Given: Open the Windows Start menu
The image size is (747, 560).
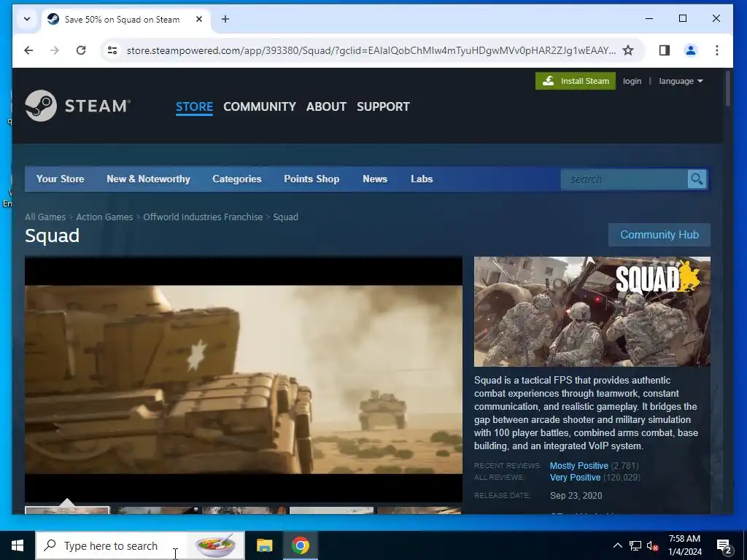Looking at the screenshot, I should coord(18,545).
